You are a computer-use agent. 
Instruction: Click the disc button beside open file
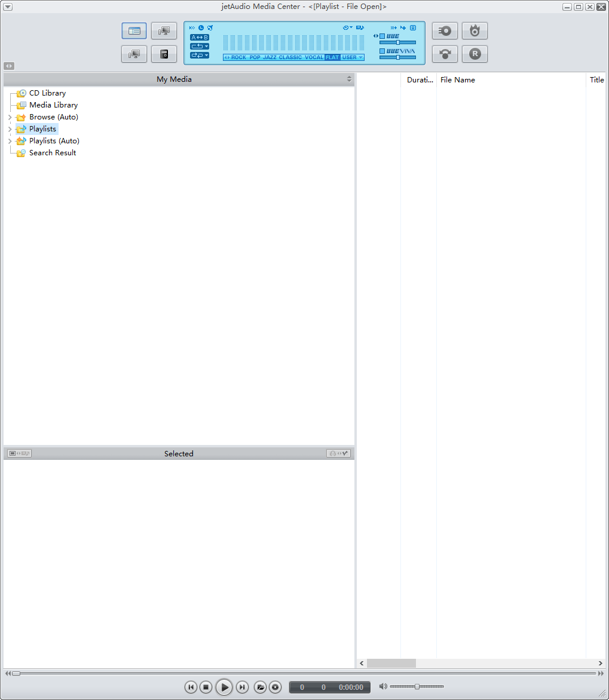pyautogui.click(x=276, y=687)
